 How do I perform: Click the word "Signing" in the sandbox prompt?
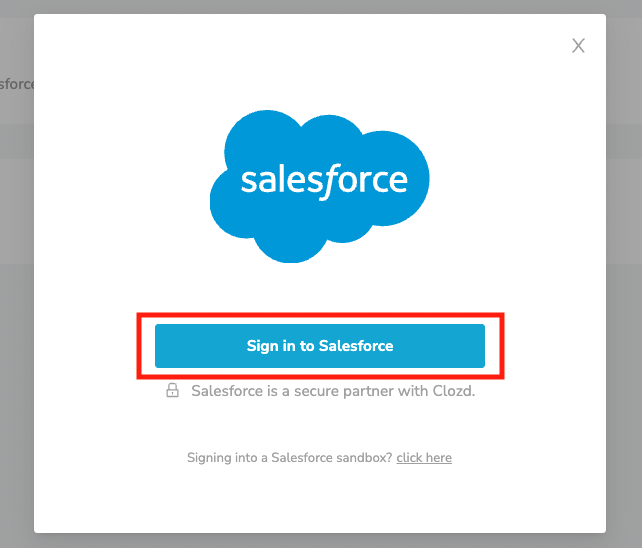tap(208, 458)
